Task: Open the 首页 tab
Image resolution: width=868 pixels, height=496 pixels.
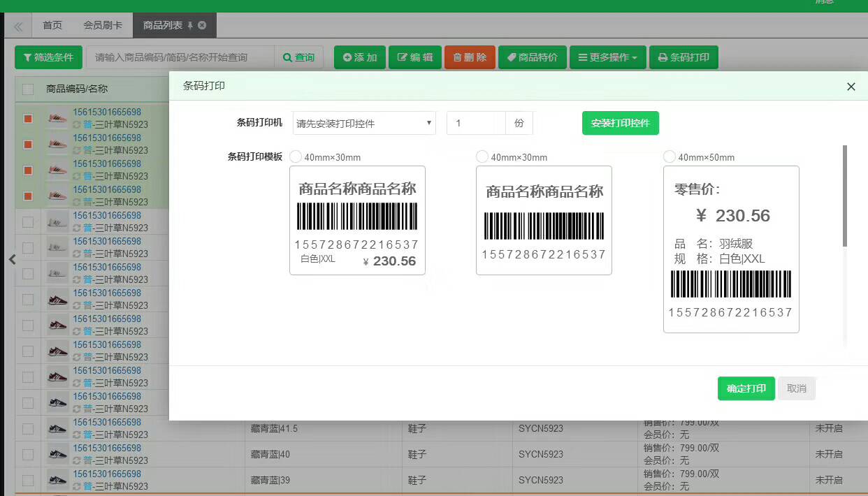Action: tap(52, 25)
